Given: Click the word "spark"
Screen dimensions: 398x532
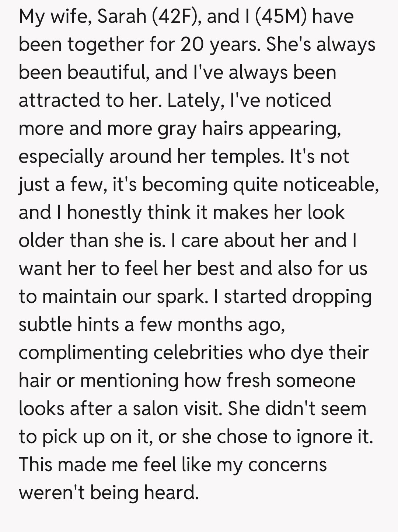Looking at the screenshot, I should pyautogui.click(x=181, y=297).
